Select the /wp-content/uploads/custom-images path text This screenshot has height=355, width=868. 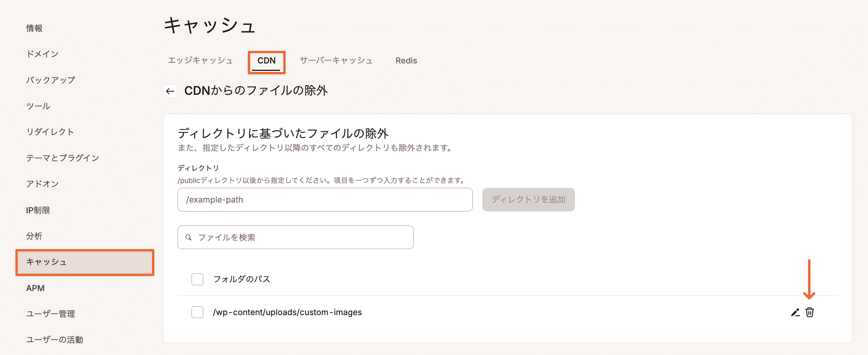[x=287, y=312]
